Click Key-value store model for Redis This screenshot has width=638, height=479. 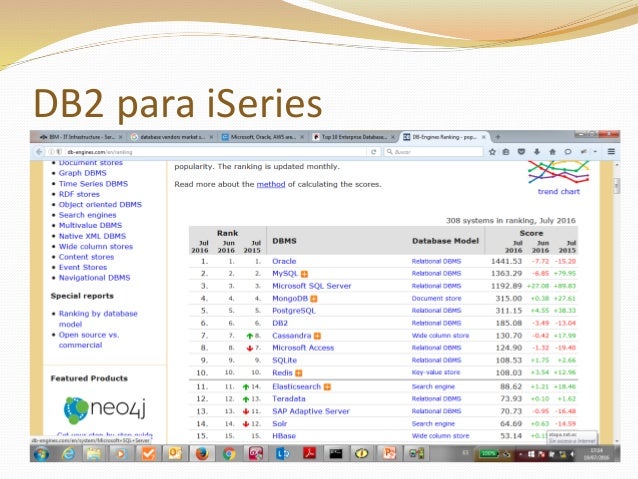(x=436, y=373)
